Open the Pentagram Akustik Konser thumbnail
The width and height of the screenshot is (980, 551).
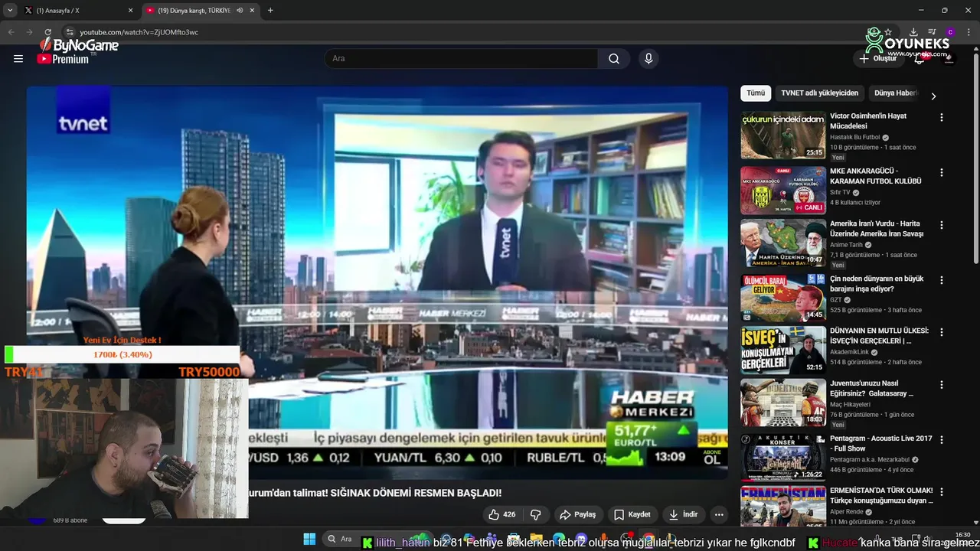(783, 458)
